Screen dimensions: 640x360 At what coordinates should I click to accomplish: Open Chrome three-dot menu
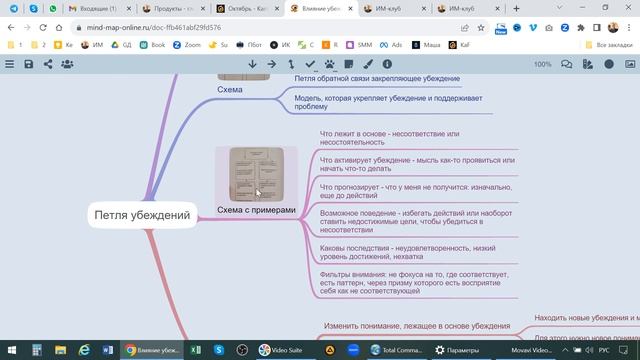pos(629,28)
